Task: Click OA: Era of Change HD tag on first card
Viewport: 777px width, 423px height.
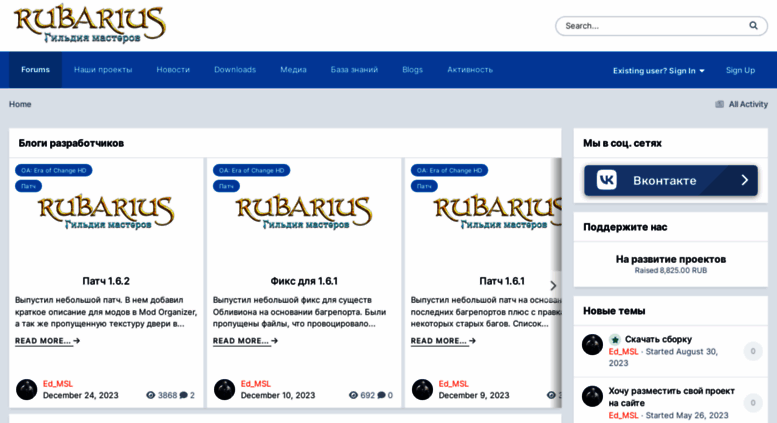Action: (54, 170)
